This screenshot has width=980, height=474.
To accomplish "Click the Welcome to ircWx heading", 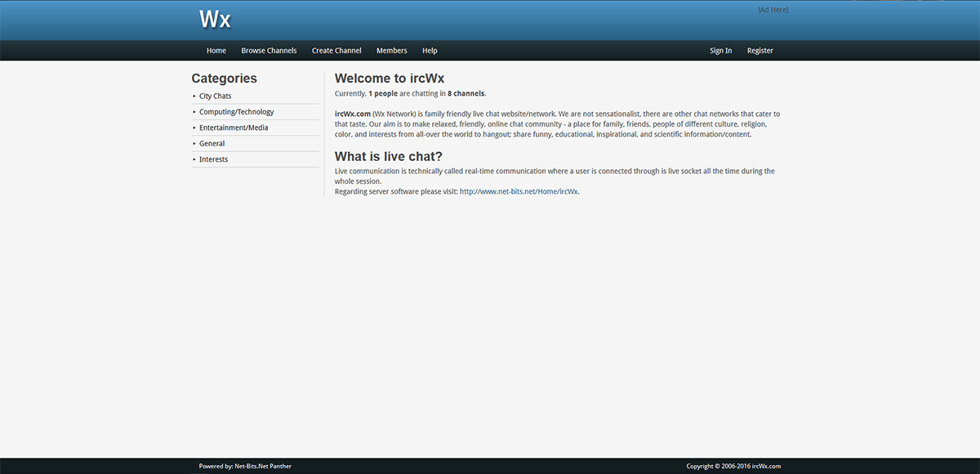I will (x=390, y=78).
